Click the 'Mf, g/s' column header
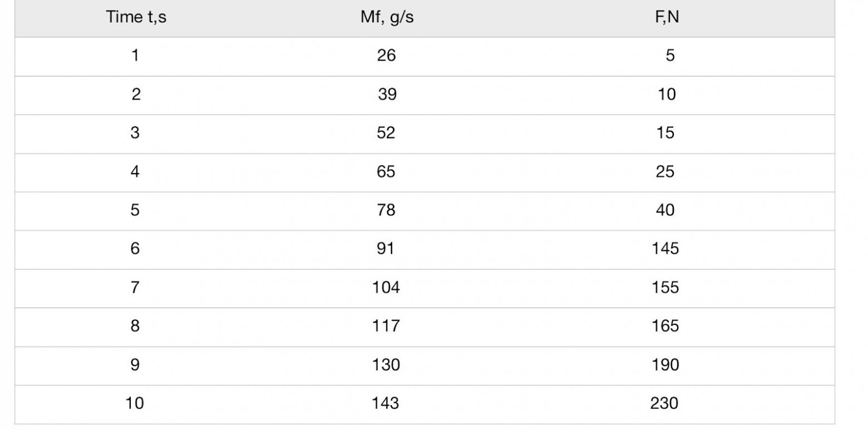 pyautogui.click(x=387, y=17)
